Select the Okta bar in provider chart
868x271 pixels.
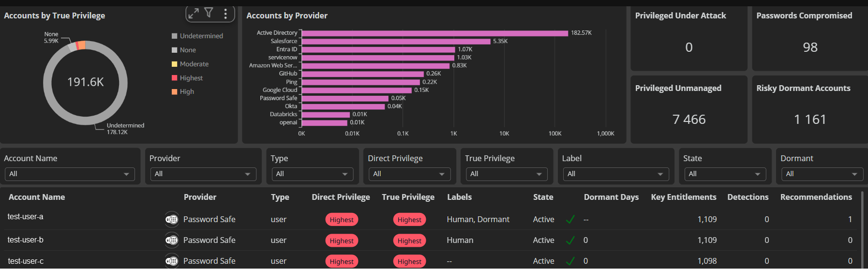343,106
